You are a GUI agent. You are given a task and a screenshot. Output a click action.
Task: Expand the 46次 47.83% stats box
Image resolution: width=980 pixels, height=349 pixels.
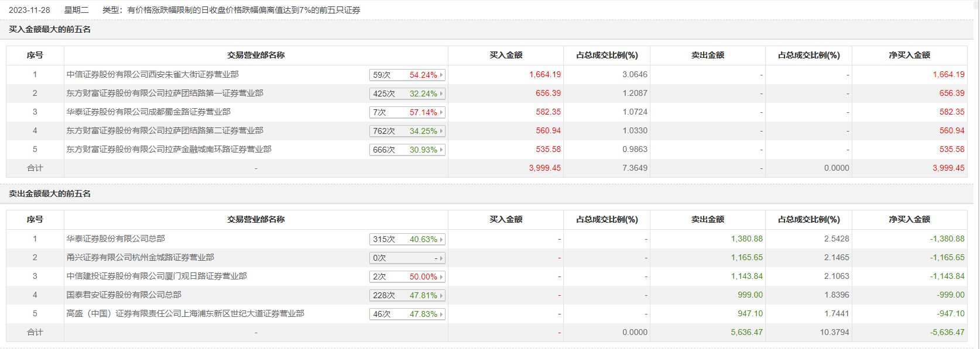[x=407, y=314]
